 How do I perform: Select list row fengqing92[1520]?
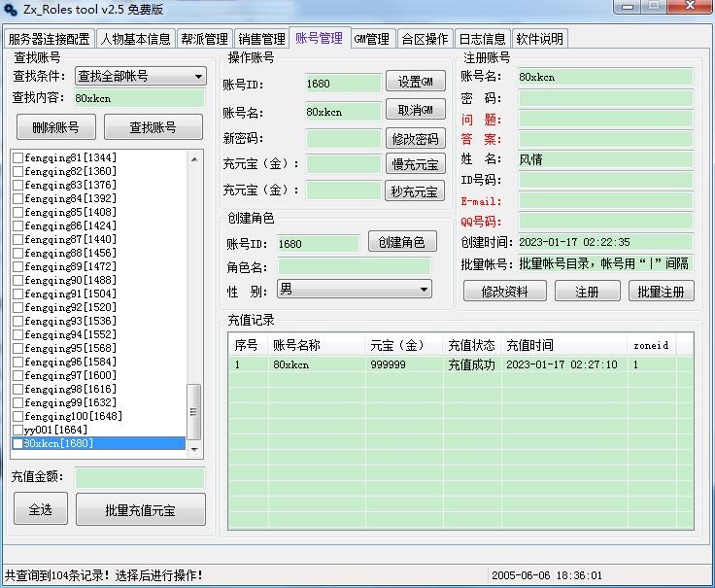click(x=98, y=307)
